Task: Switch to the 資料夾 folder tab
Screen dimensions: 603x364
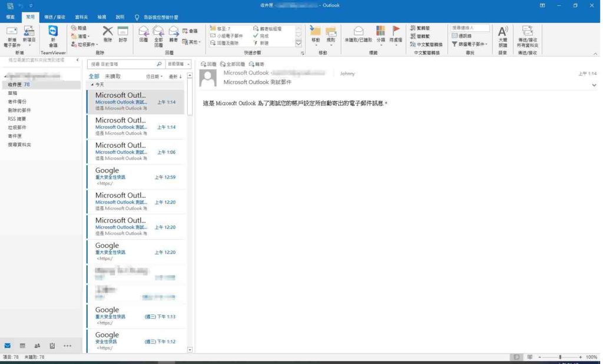Action: coord(81,17)
